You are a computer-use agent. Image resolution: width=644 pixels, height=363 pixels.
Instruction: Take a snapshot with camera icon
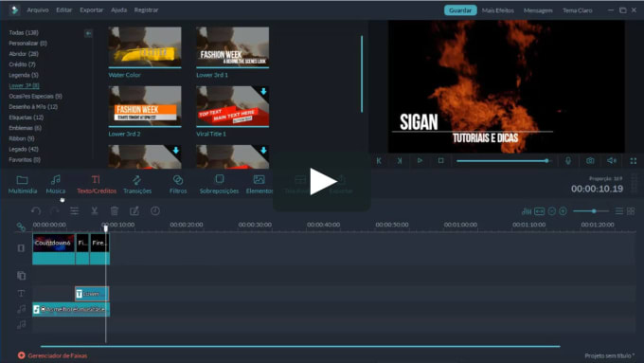point(590,161)
